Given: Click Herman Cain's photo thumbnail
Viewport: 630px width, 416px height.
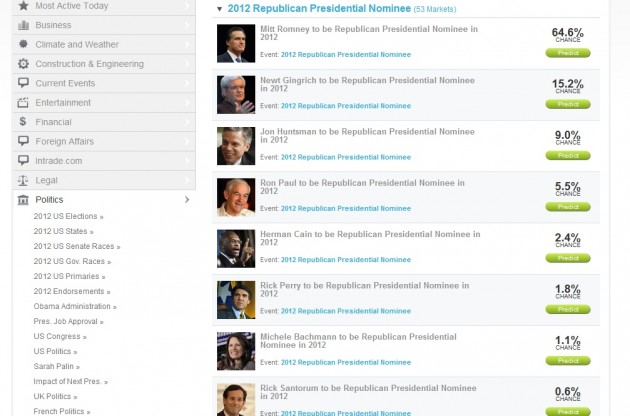Looking at the screenshot, I should [x=236, y=248].
